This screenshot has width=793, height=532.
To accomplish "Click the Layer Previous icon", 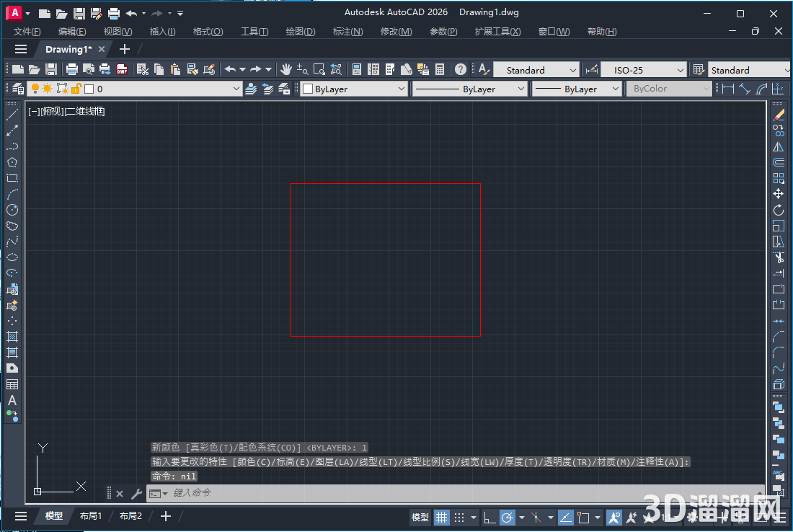I will point(267,89).
